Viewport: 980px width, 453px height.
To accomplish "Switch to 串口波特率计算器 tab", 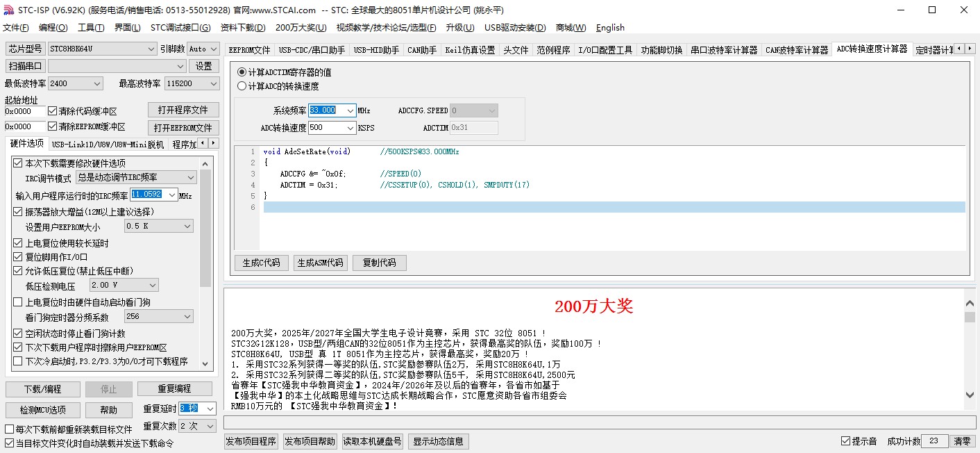I will click(x=724, y=50).
